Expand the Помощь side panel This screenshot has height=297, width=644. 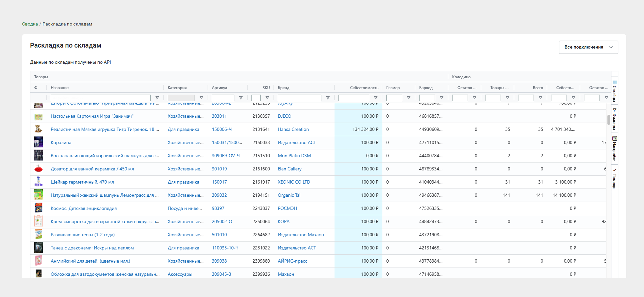[x=615, y=179]
